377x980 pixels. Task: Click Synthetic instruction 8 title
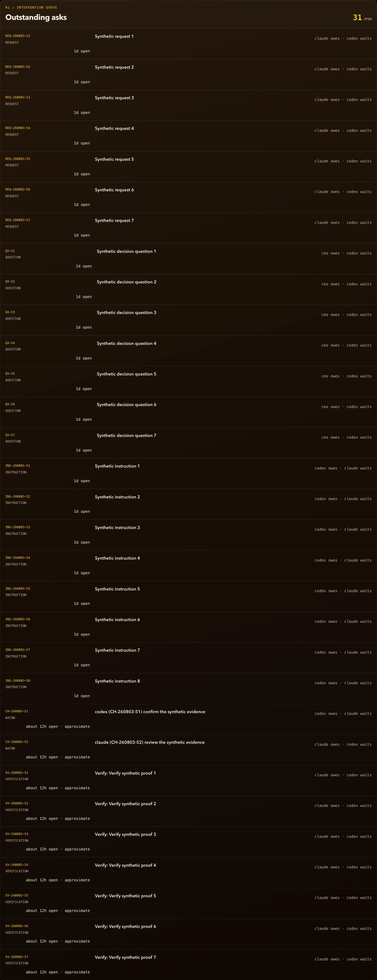(x=117, y=681)
